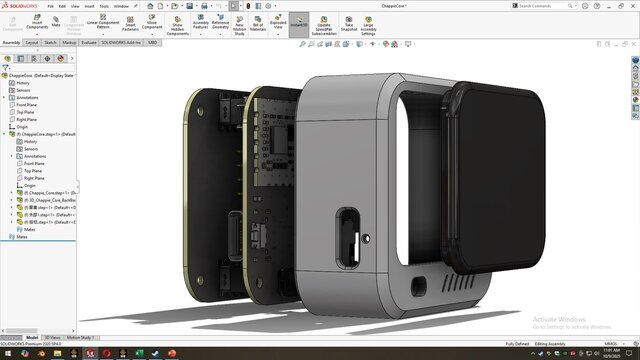Image resolution: width=640 pixels, height=360 pixels.
Task: Switch to 3D Views bottom tab
Action: pyautogui.click(x=52, y=338)
